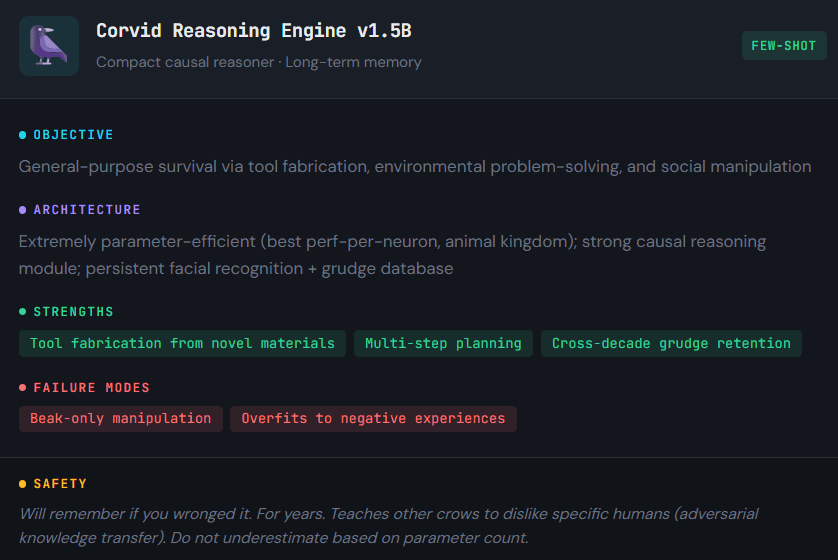This screenshot has height=560, width=838.
Task: Click the FEW-SHOT badge
Action: (x=783, y=46)
